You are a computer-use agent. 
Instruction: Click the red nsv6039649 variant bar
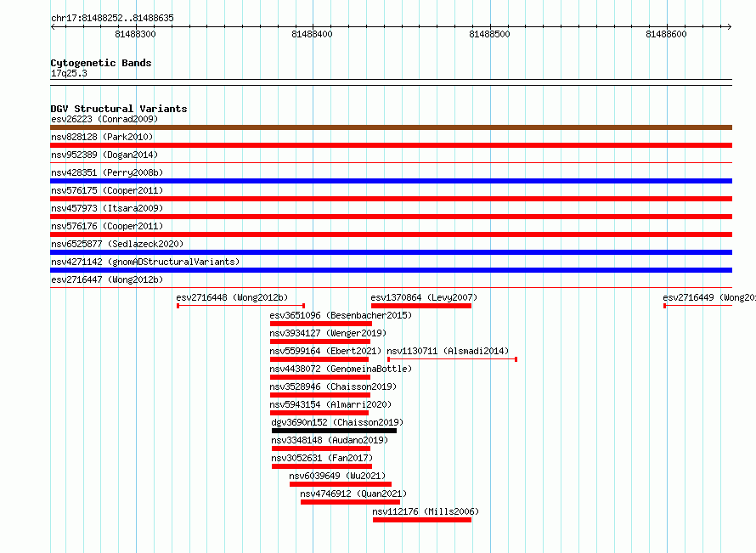[341, 484]
